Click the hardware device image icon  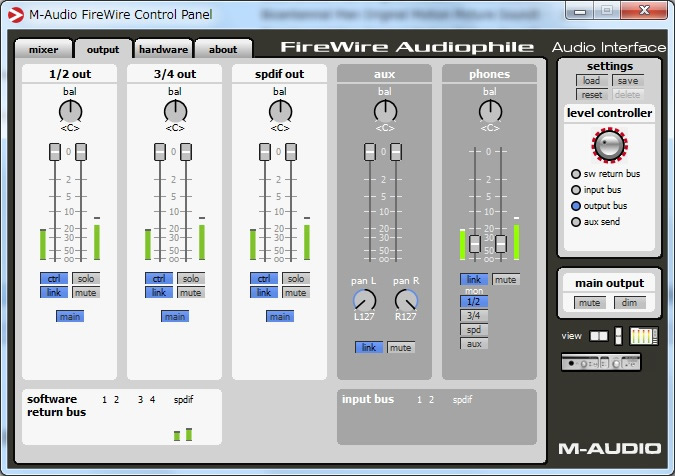tap(601, 362)
